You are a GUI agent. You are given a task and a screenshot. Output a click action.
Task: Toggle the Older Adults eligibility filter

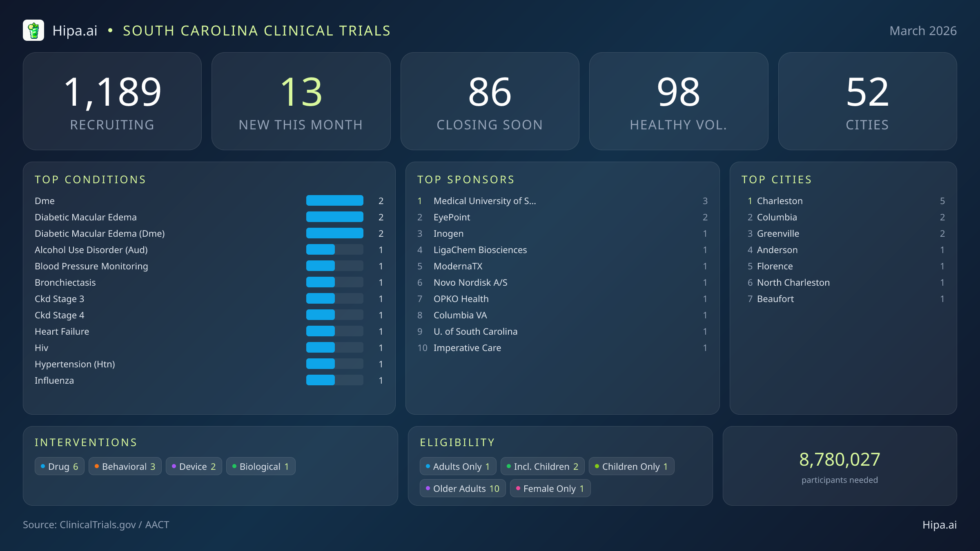[463, 488]
